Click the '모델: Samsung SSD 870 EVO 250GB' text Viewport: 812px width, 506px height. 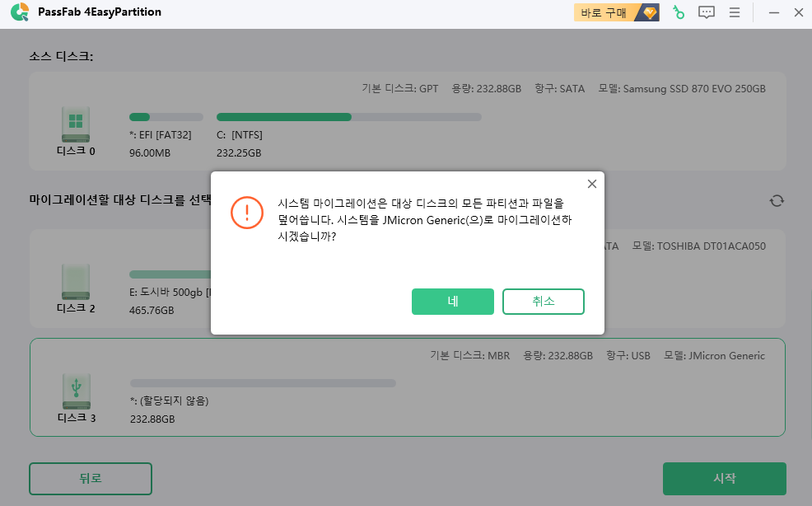(x=682, y=89)
